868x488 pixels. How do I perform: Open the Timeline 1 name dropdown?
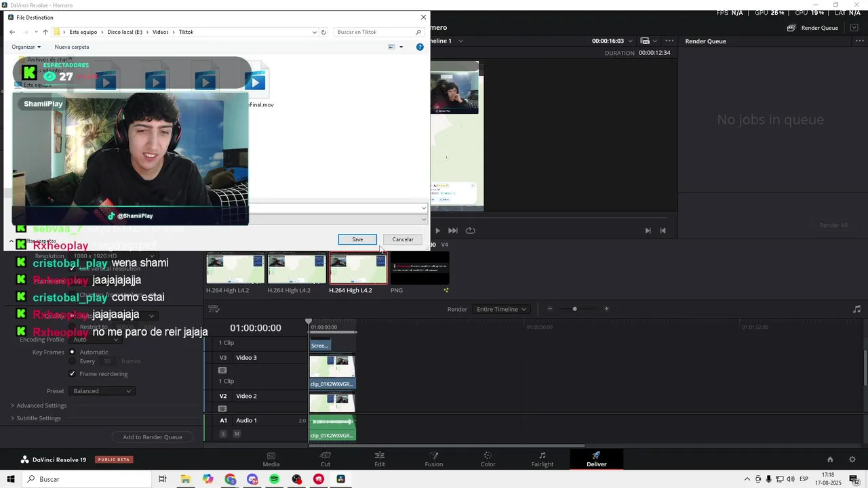coord(460,41)
